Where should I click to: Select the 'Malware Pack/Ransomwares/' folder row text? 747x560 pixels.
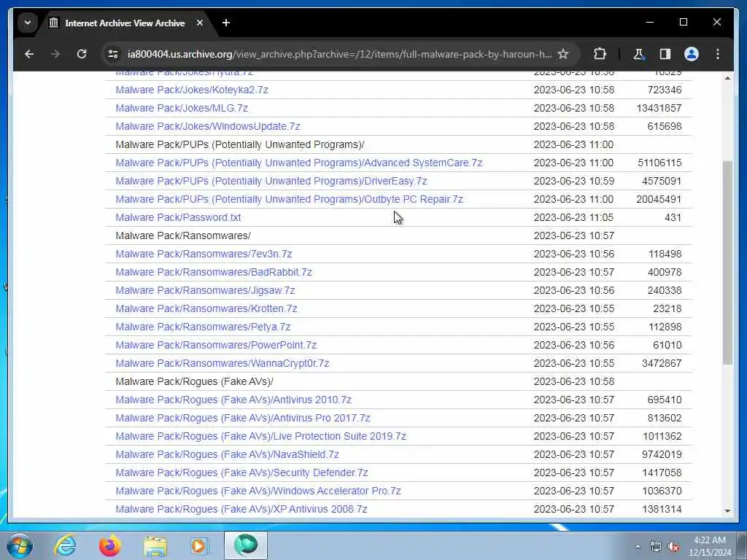(183, 236)
